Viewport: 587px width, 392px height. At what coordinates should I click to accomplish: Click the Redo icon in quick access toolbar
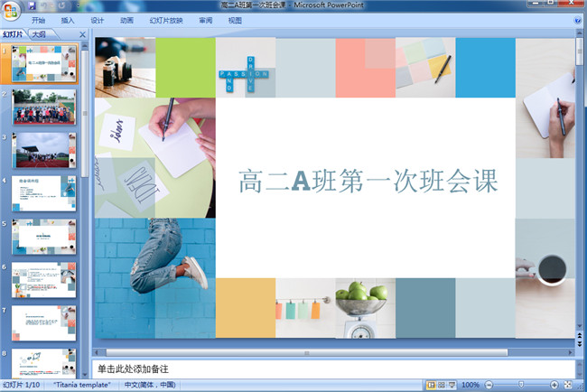pyautogui.click(x=62, y=5)
